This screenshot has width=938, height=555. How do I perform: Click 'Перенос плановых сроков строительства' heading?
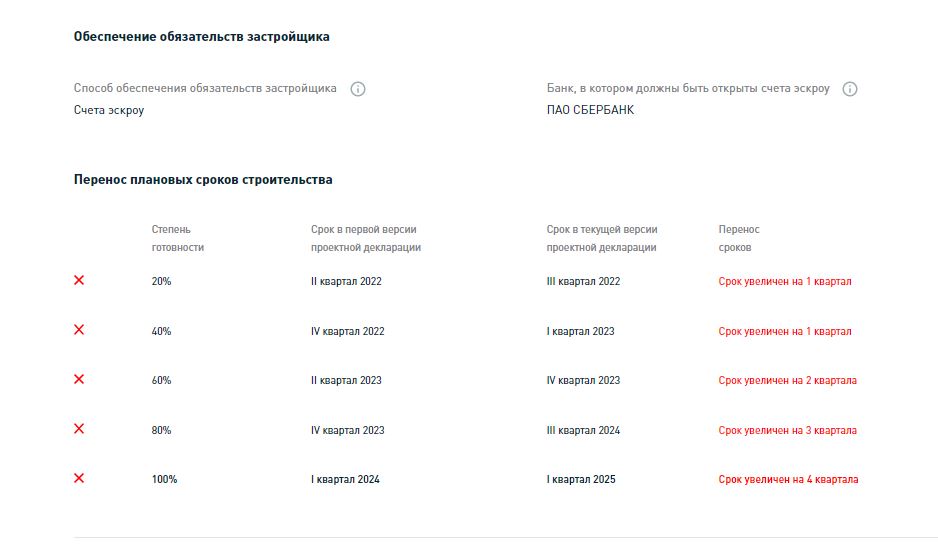pos(203,179)
